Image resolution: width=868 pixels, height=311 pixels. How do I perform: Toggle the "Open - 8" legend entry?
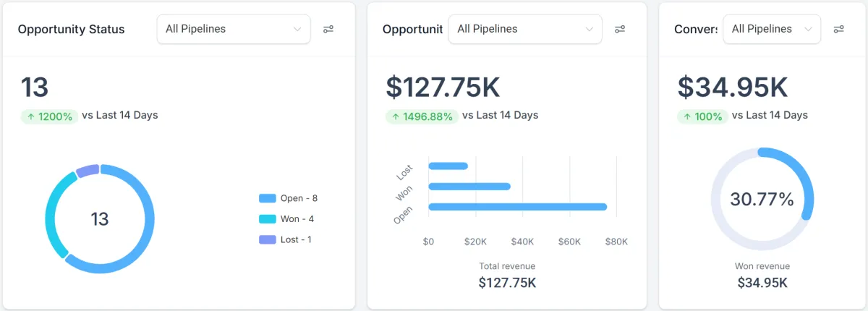pyautogui.click(x=289, y=198)
